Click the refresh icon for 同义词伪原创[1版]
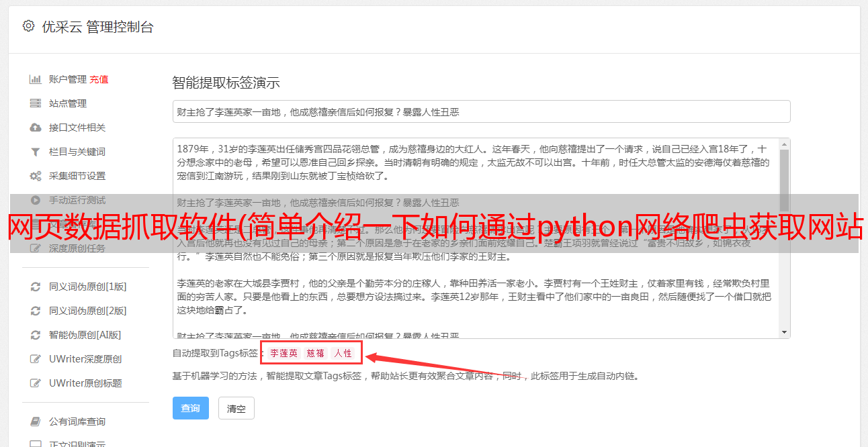Viewport: 868px width, 447px height. click(36, 287)
